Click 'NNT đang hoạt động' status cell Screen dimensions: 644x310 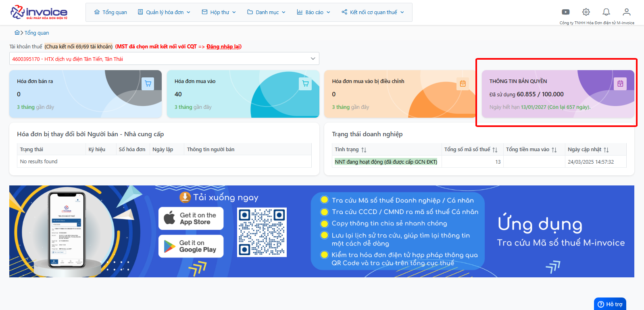click(x=386, y=162)
